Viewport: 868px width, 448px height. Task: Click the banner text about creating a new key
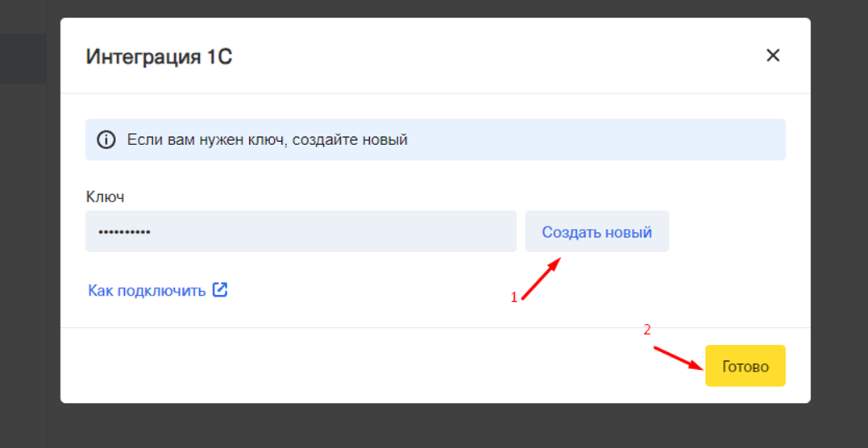267,140
